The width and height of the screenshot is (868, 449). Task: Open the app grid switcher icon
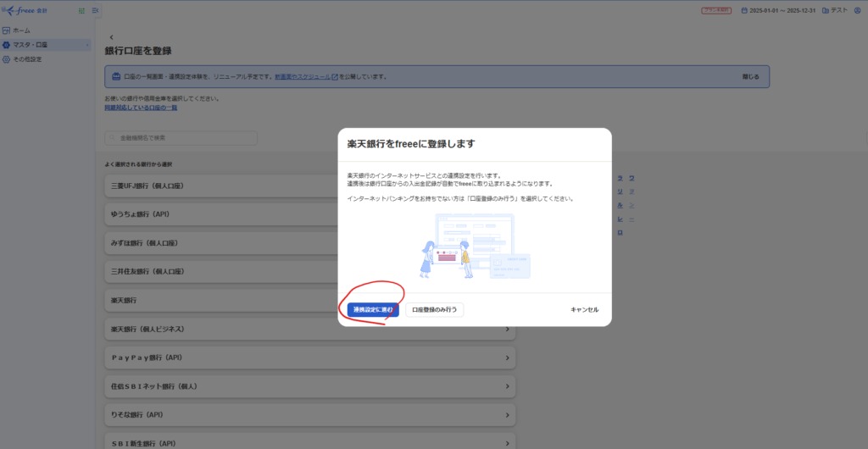click(x=82, y=10)
